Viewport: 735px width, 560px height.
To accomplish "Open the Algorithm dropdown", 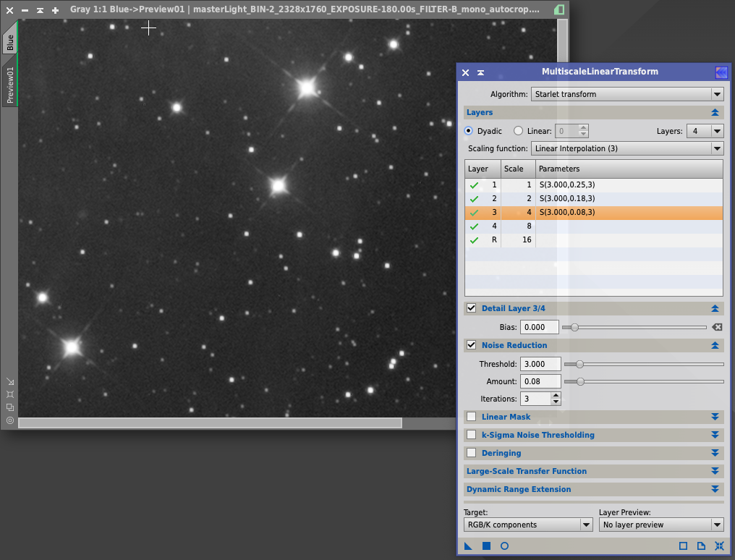I will click(627, 94).
